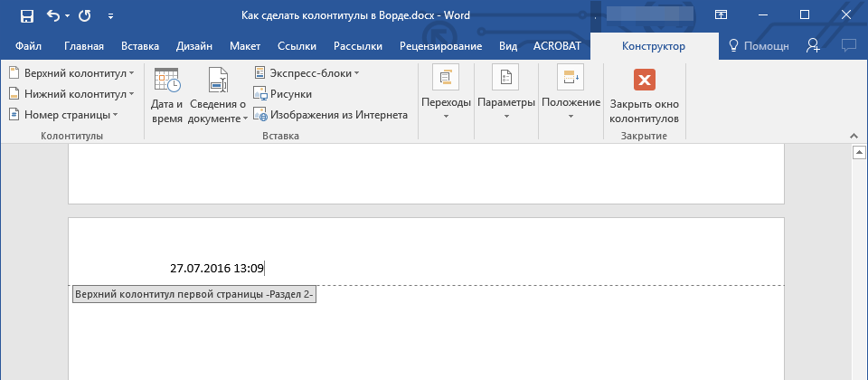Open Document info (Сведения о документе)
This screenshot has width=868, height=380.
tap(218, 95)
